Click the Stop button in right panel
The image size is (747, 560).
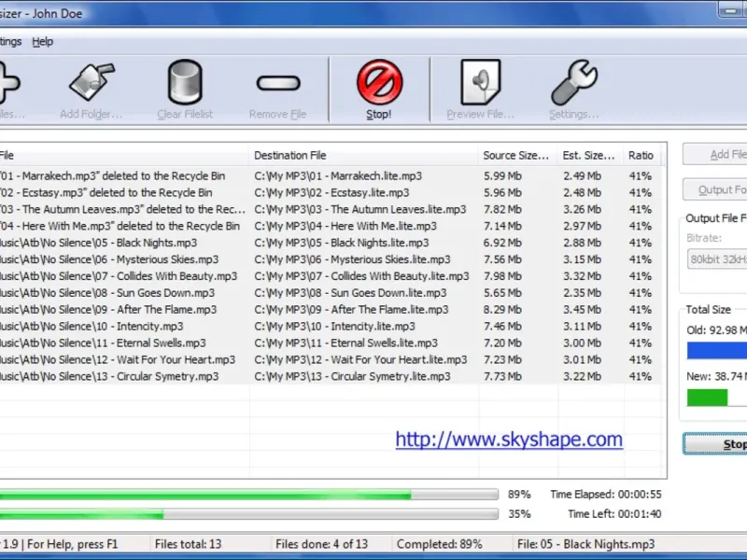pyautogui.click(x=715, y=444)
